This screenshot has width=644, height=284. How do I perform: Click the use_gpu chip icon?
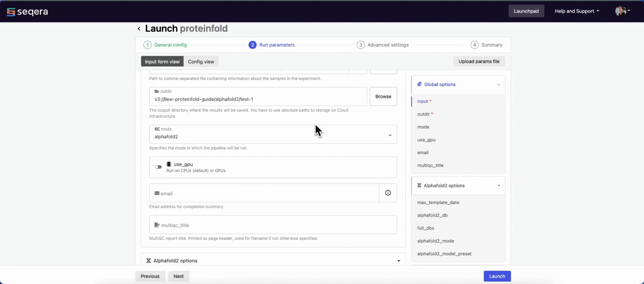pos(169,164)
